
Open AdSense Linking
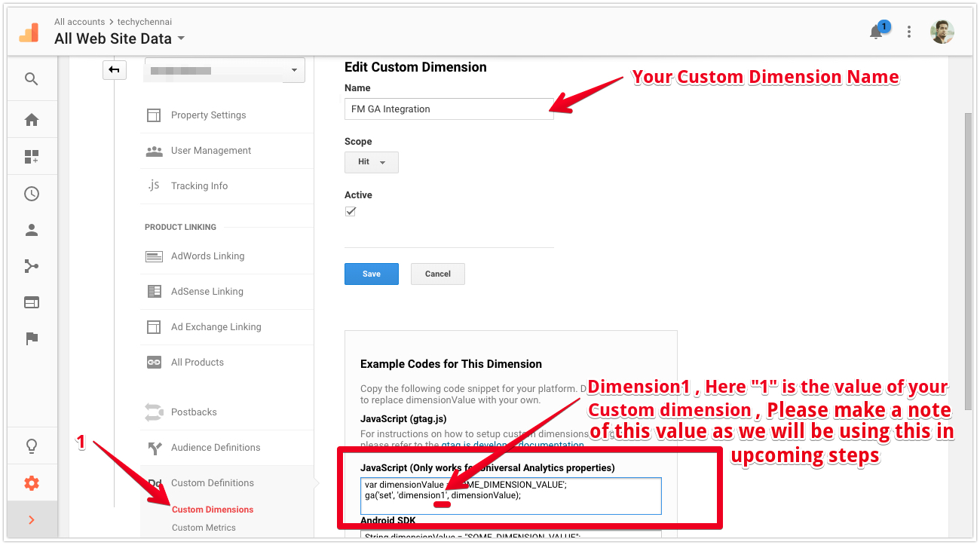pyautogui.click(x=207, y=292)
